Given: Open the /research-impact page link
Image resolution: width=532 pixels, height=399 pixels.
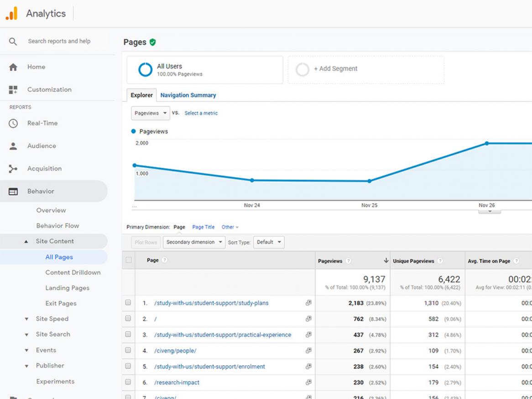Looking at the screenshot, I should (x=178, y=382).
